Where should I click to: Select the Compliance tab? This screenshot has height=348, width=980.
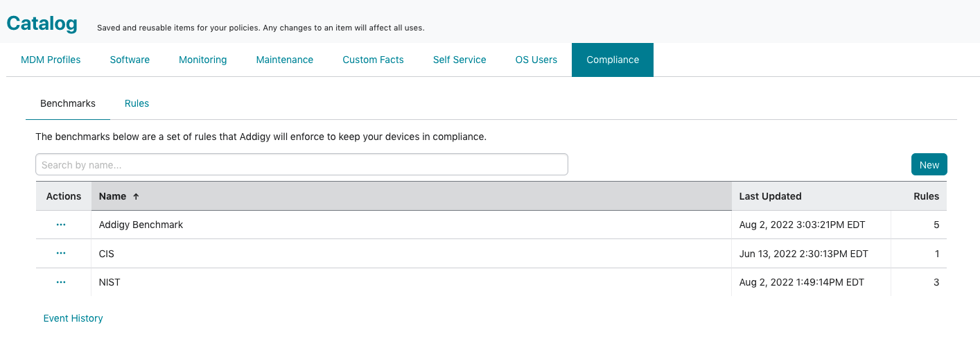click(613, 60)
